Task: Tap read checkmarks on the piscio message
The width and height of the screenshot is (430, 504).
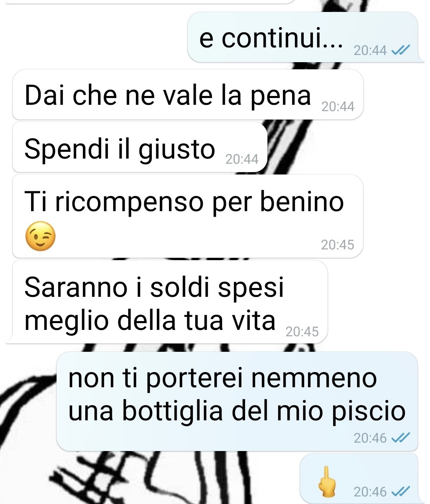Action: coord(401,438)
